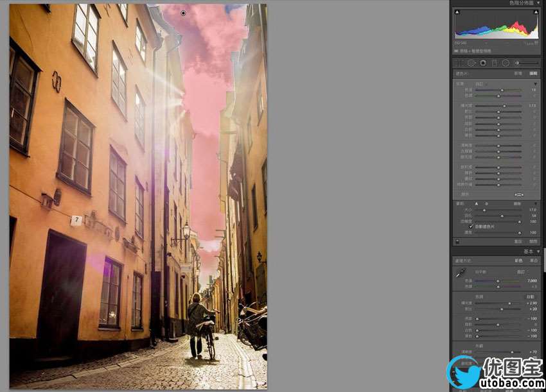Click the smart preview status icon below histogram
546x392 pixels.
click(x=456, y=51)
